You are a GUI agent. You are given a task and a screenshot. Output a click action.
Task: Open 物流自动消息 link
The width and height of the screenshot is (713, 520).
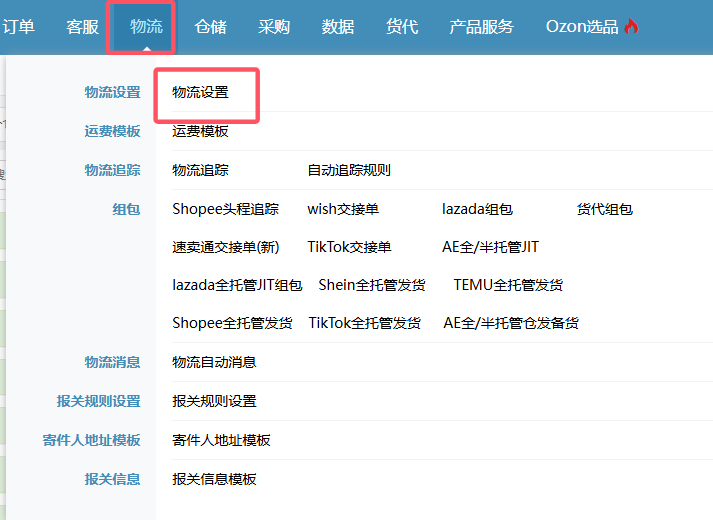coord(214,362)
